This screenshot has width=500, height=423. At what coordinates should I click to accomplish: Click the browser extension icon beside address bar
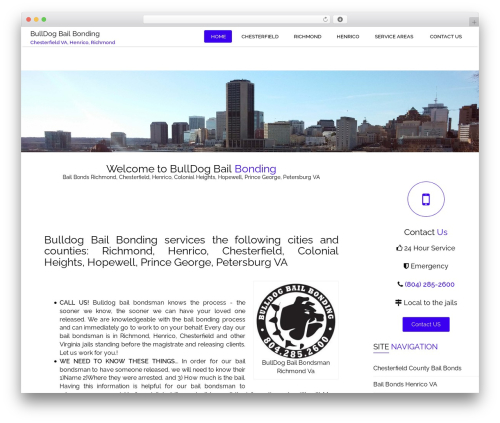tap(340, 20)
